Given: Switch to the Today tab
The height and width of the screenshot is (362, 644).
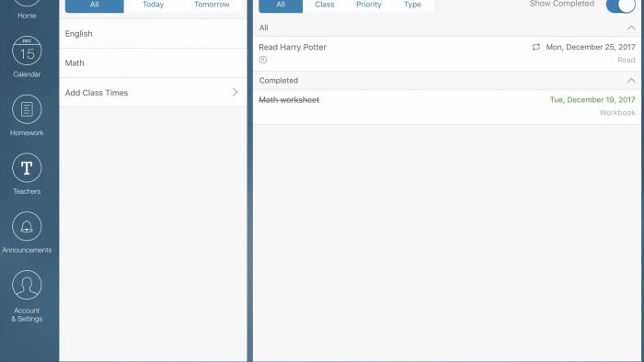Looking at the screenshot, I should click(154, 6).
